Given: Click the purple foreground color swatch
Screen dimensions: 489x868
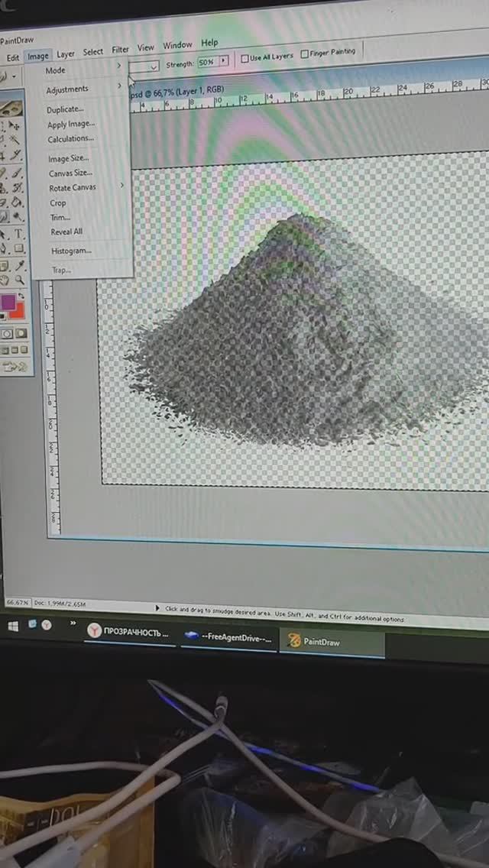Looking at the screenshot, I should 8,303.
